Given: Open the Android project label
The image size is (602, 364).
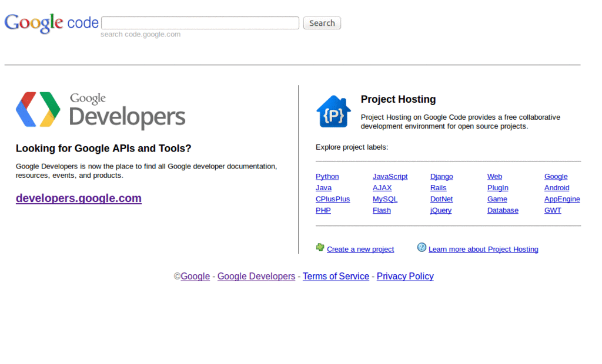Looking at the screenshot, I should coord(557,188).
